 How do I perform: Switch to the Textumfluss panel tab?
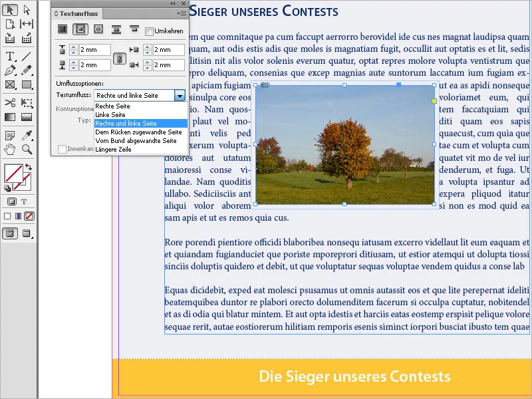[x=77, y=13]
